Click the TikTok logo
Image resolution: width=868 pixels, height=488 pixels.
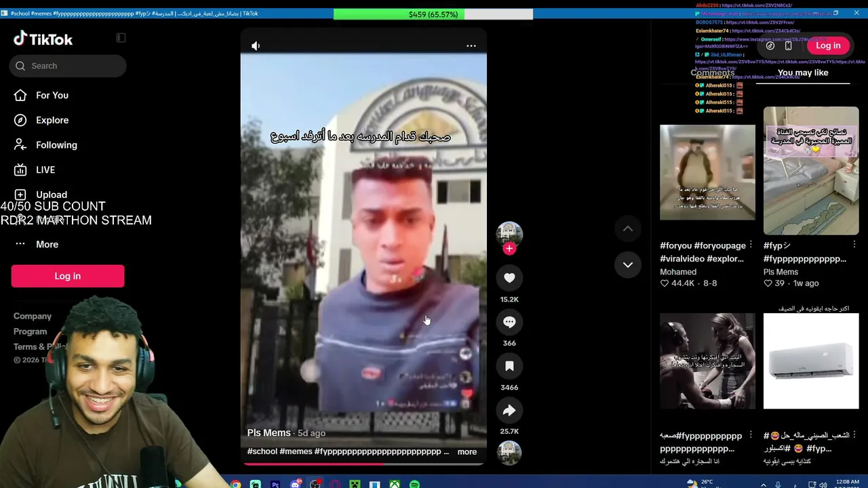click(43, 39)
